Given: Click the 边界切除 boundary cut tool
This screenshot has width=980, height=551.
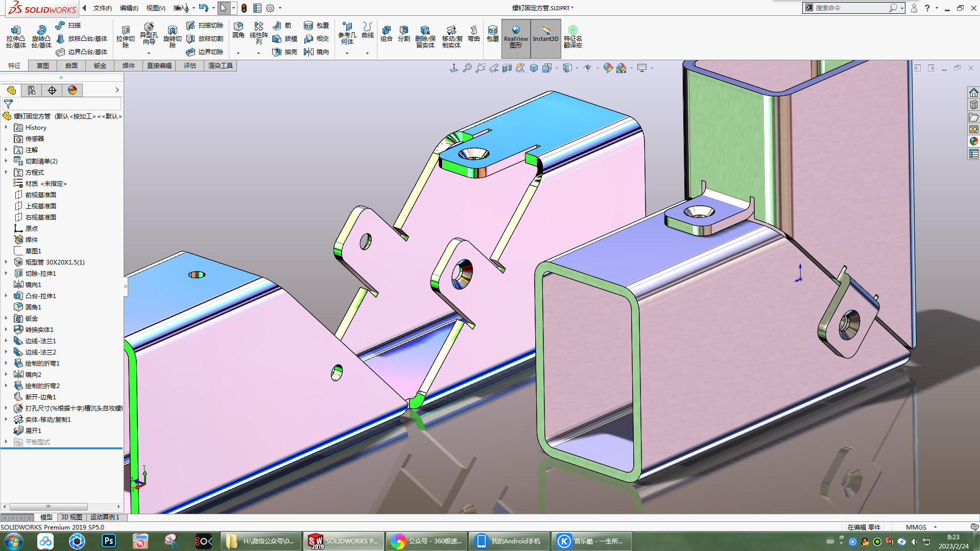Looking at the screenshot, I should (205, 52).
